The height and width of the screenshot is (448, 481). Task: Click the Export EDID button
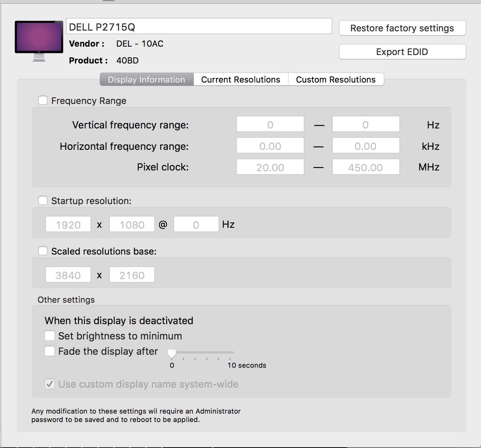[402, 52]
